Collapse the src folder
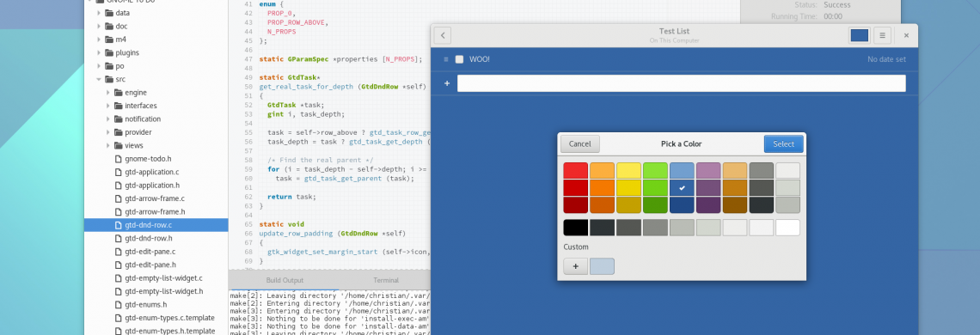The height and width of the screenshot is (335, 980). click(x=99, y=79)
